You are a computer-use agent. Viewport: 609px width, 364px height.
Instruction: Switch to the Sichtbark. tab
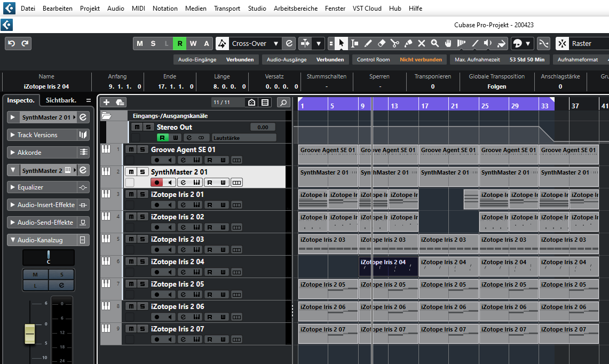click(61, 100)
